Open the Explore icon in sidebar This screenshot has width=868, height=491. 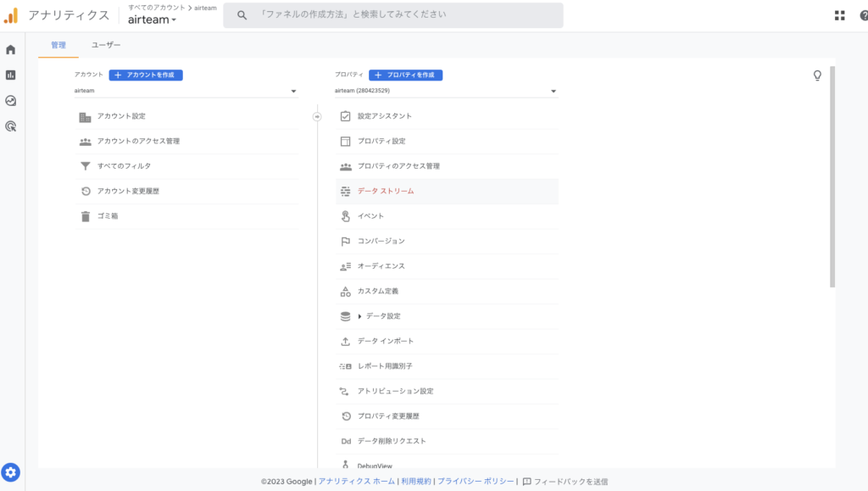tap(11, 100)
